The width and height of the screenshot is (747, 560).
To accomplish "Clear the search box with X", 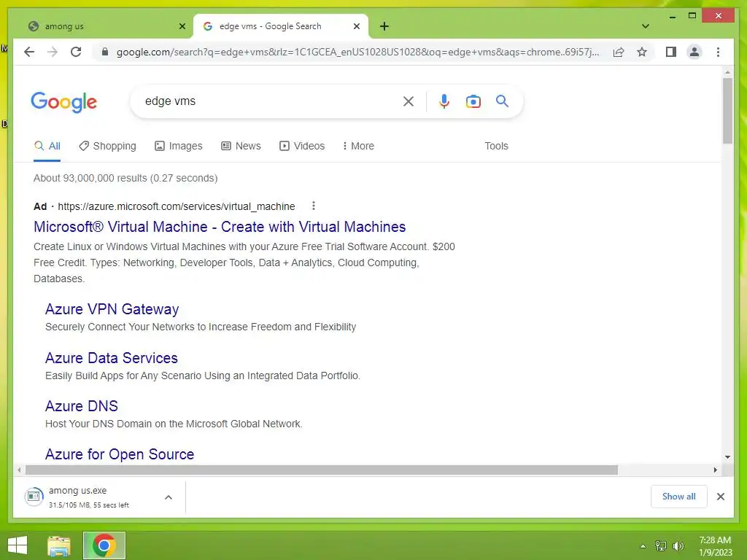I will coord(409,101).
